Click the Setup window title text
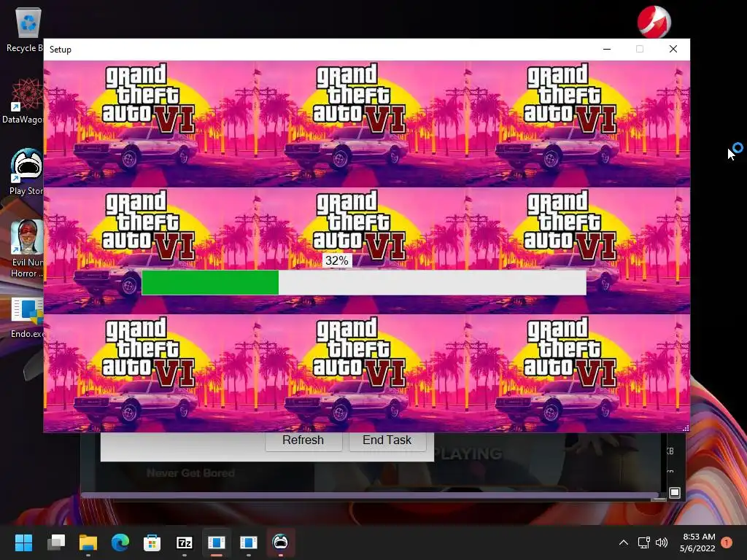Viewport: 747px width, 560px height. pyautogui.click(x=61, y=50)
